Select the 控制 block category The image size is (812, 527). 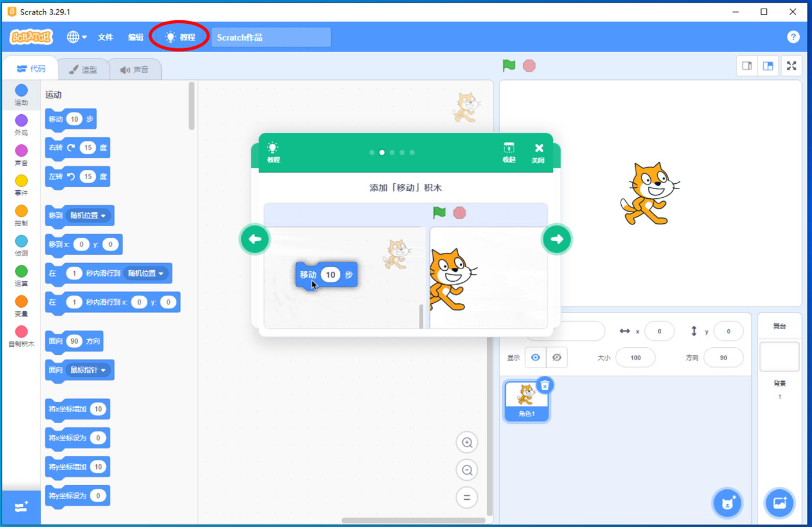coord(21,215)
